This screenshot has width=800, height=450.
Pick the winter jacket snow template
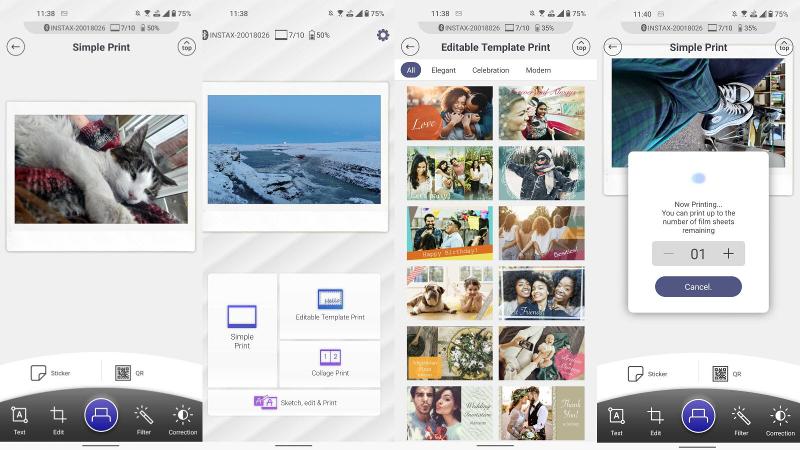pos(542,173)
